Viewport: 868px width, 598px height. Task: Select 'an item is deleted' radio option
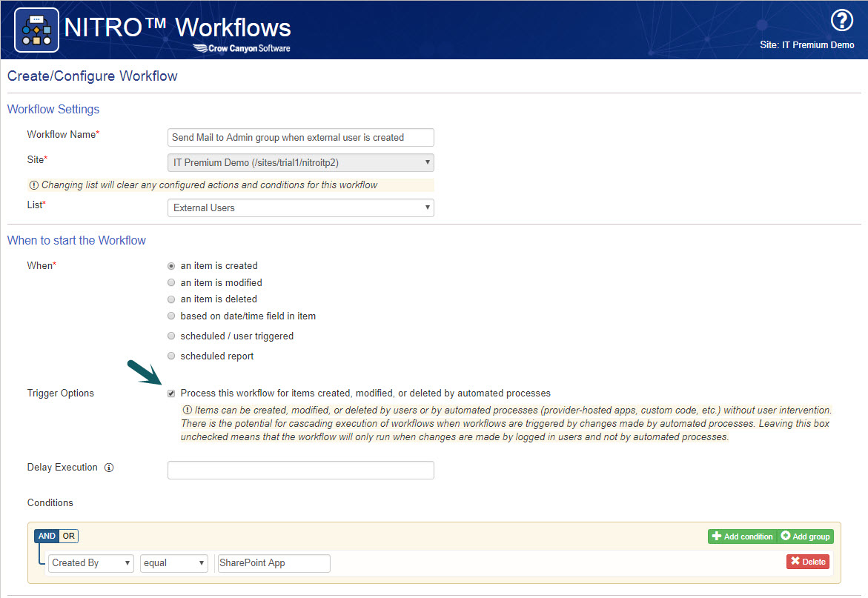pos(171,299)
